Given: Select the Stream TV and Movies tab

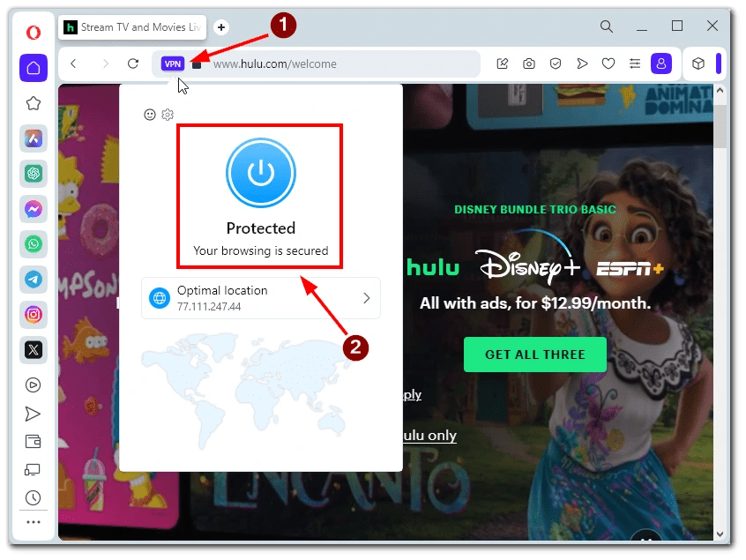Looking at the screenshot, I should pyautogui.click(x=131, y=27).
